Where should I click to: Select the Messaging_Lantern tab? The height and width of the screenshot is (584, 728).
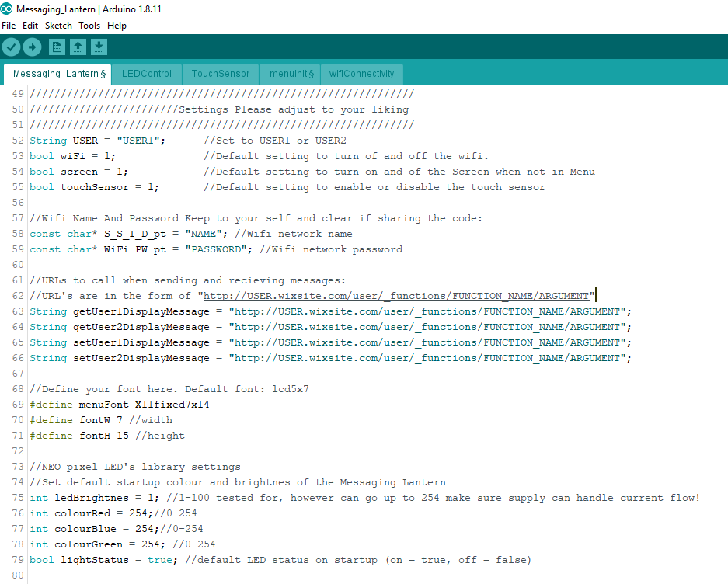pos(57,74)
